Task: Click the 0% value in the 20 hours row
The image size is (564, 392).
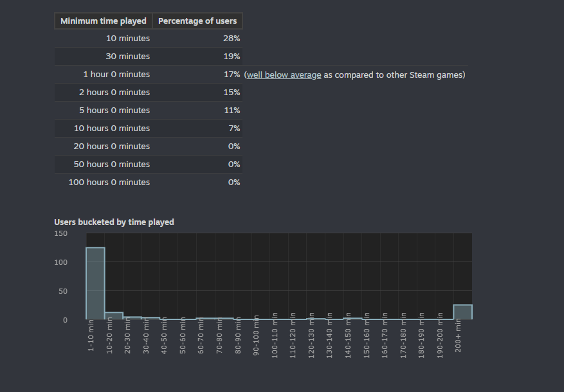Action: [234, 146]
